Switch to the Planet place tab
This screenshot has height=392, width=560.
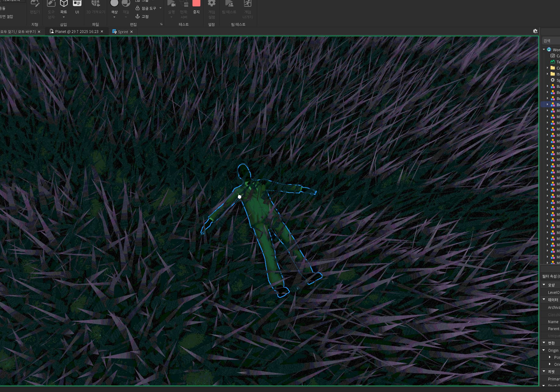(76, 32)
